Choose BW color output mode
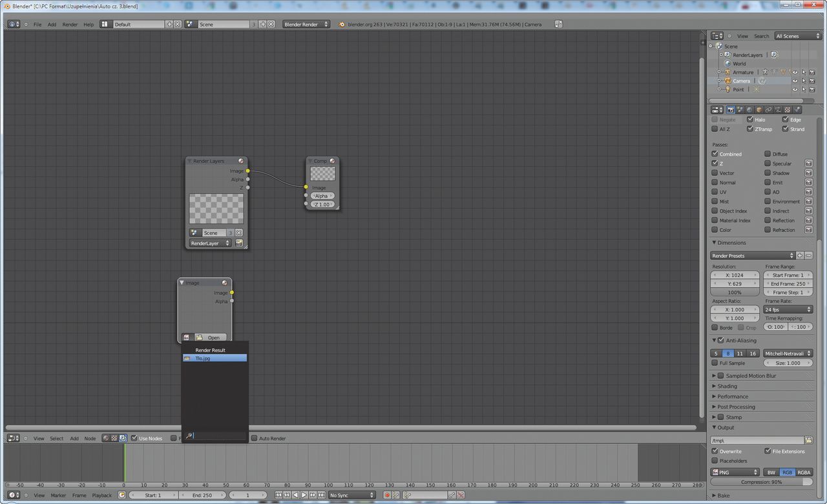Image resolution: width=827 pixels, height=504 pixels. tap(771, 472)
